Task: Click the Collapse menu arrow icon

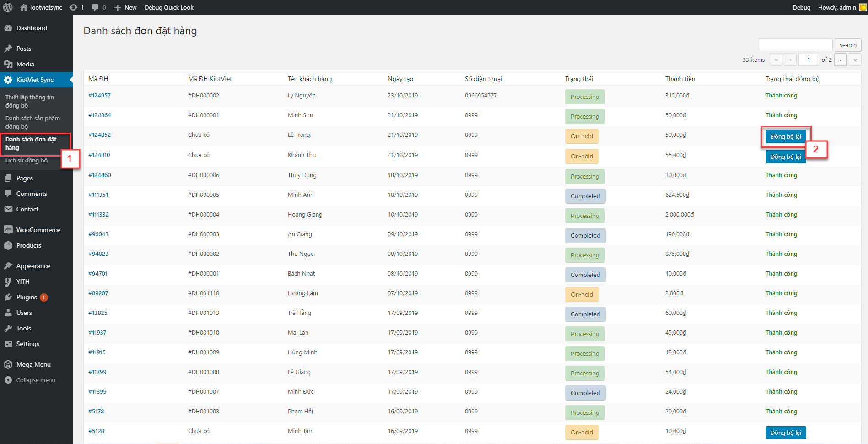Action: pyautogui.click(x=8, y=380)
